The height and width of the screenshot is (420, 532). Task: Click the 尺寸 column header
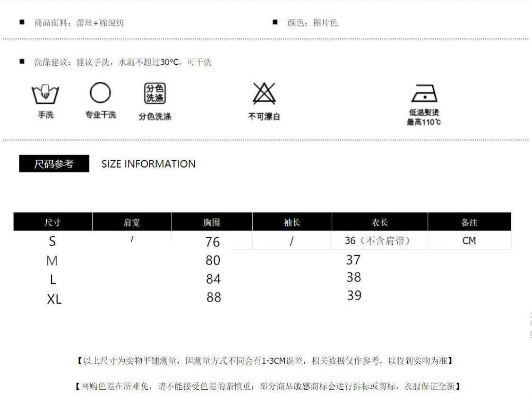pos(52,222)
